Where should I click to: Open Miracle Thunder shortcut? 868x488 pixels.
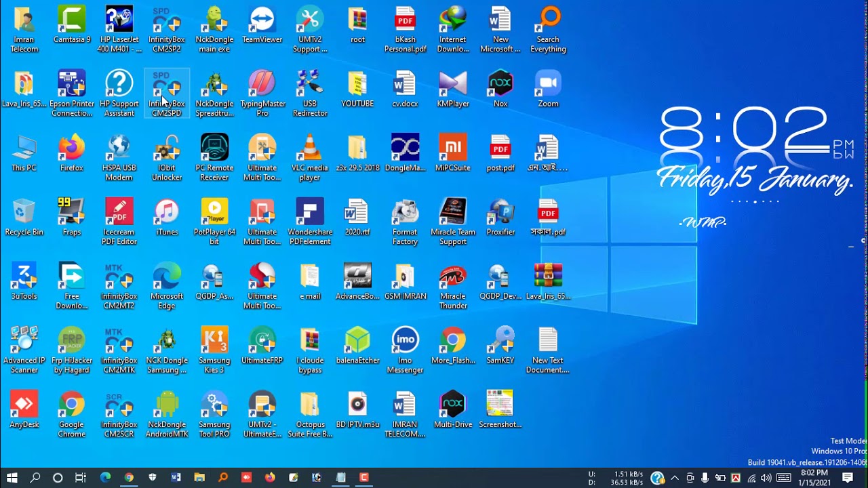453,286
